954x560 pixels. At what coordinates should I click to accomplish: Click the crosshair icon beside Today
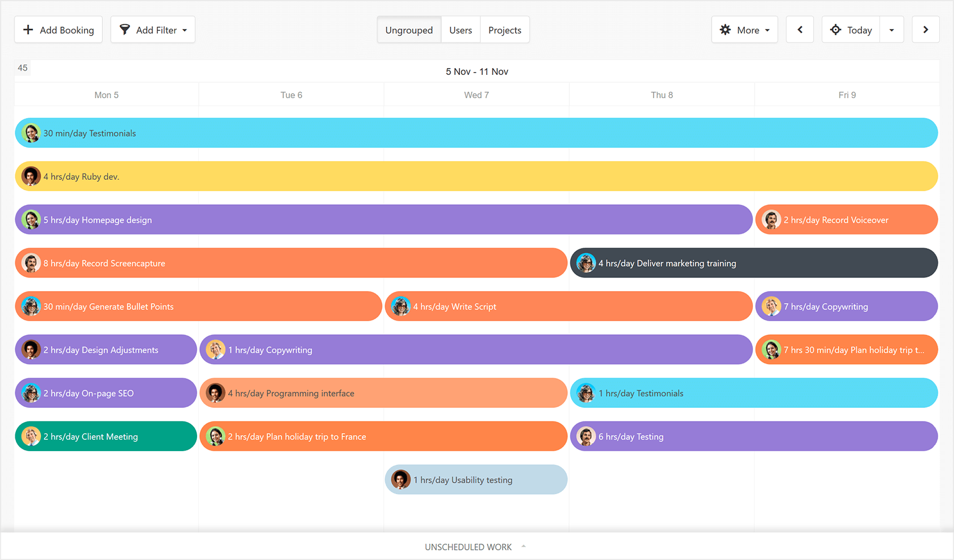tap(835, 30)
